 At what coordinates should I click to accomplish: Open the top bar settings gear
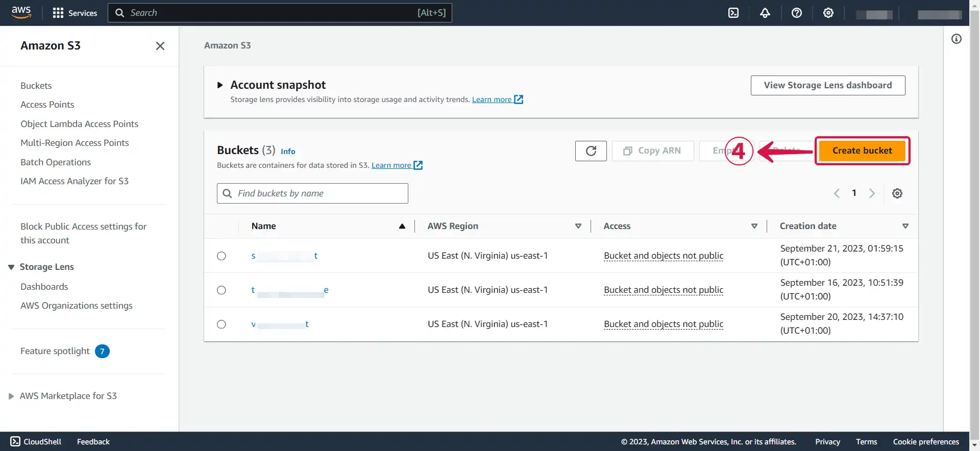pos(828,13)
